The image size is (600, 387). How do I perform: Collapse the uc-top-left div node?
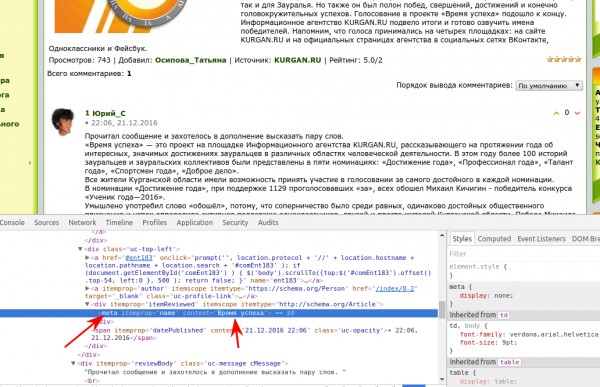[80, 249]
